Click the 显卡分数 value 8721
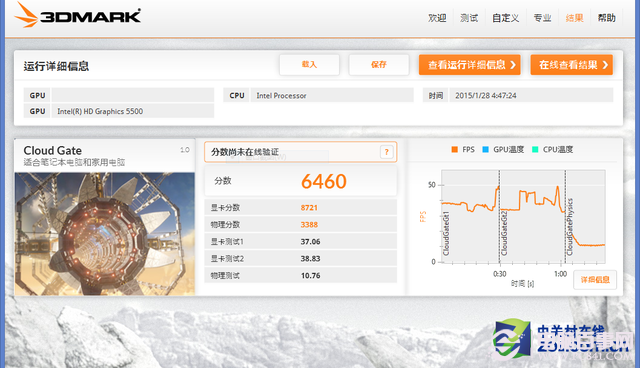 [x=309, y=208]
